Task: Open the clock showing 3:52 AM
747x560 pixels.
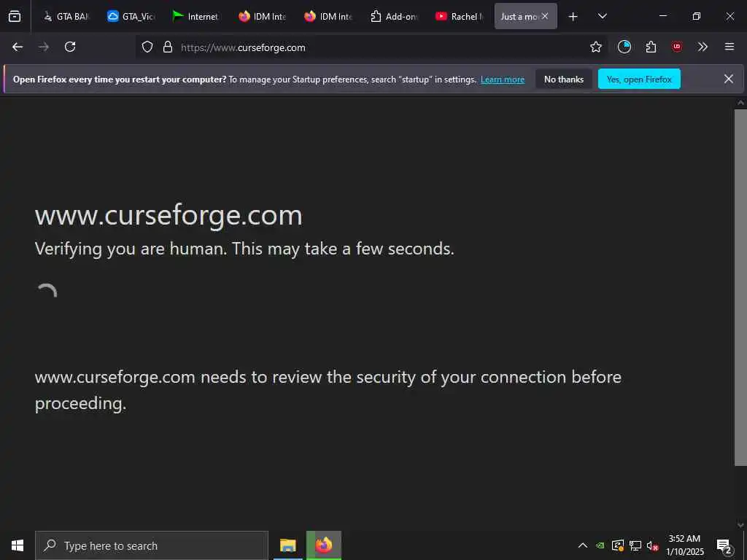Action: pos(684,545)
